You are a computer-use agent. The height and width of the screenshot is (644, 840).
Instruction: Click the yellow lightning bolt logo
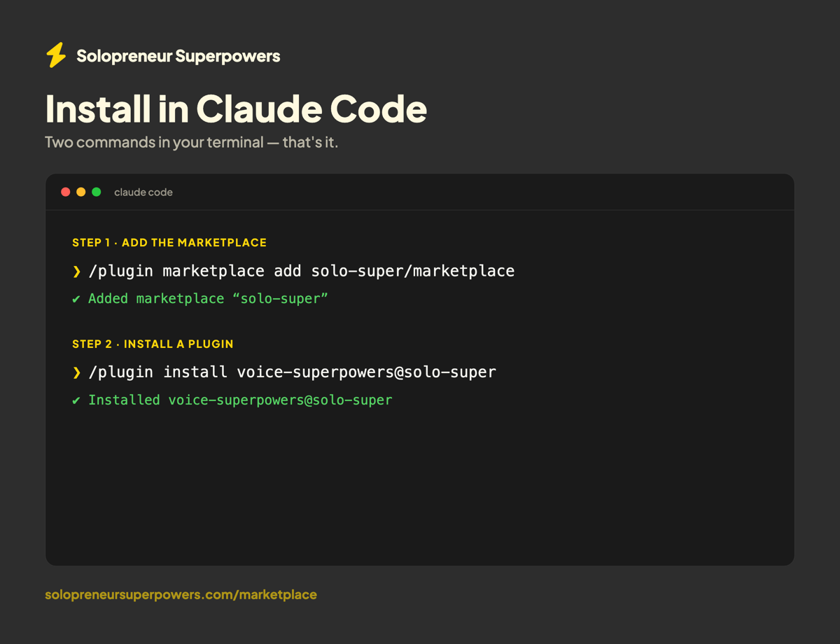coord(56,55)
